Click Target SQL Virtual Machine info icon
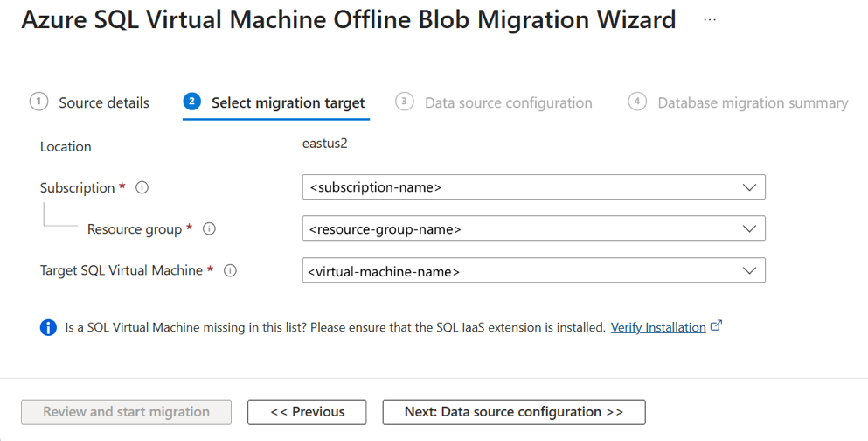 click(230, 271)
